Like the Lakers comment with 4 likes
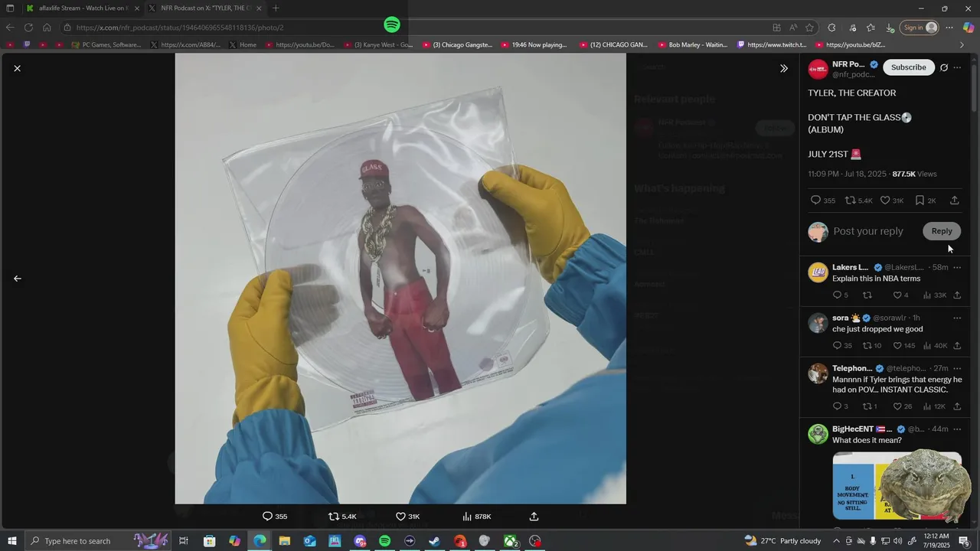 point(900,295)
